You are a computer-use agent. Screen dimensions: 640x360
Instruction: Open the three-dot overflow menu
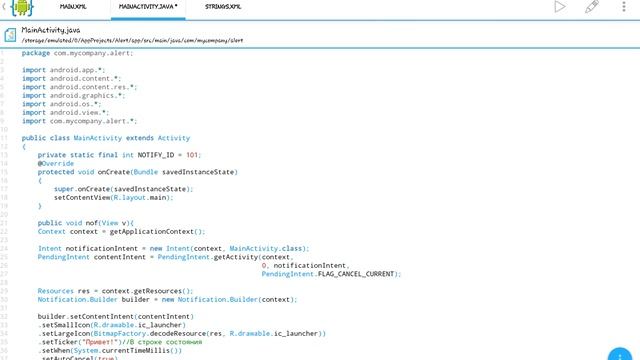624,7
